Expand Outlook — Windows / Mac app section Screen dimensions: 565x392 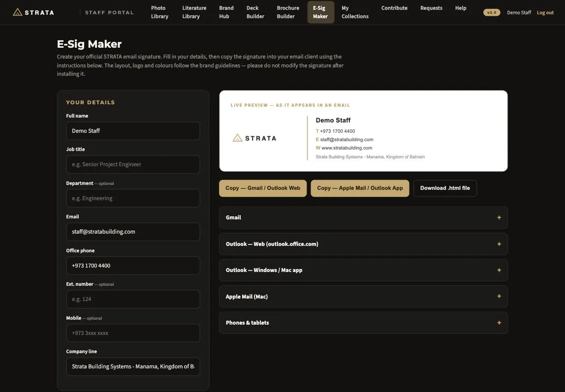coord(363,270)
